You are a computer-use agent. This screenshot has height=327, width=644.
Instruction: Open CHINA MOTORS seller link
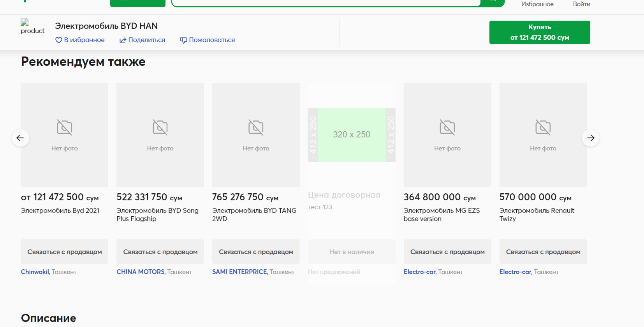[141, 272]
